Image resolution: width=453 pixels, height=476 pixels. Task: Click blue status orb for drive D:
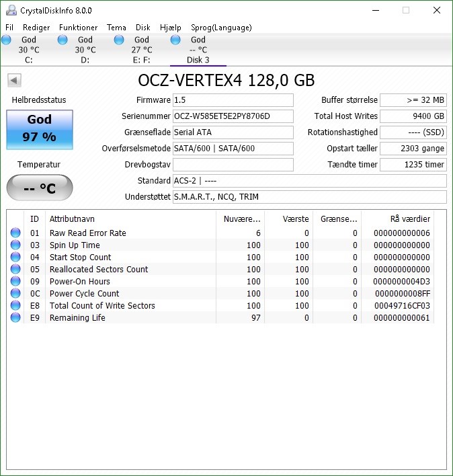[63, 40]
